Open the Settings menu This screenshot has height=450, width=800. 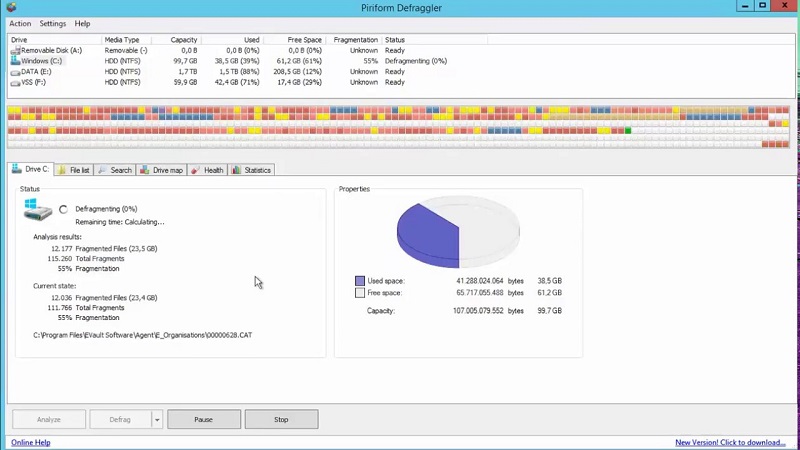point(53,23)
